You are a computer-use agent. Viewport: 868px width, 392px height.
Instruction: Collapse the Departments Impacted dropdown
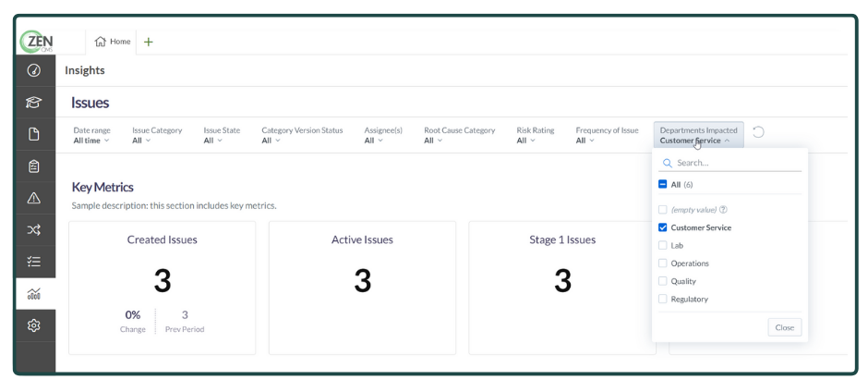coord(699,135)
